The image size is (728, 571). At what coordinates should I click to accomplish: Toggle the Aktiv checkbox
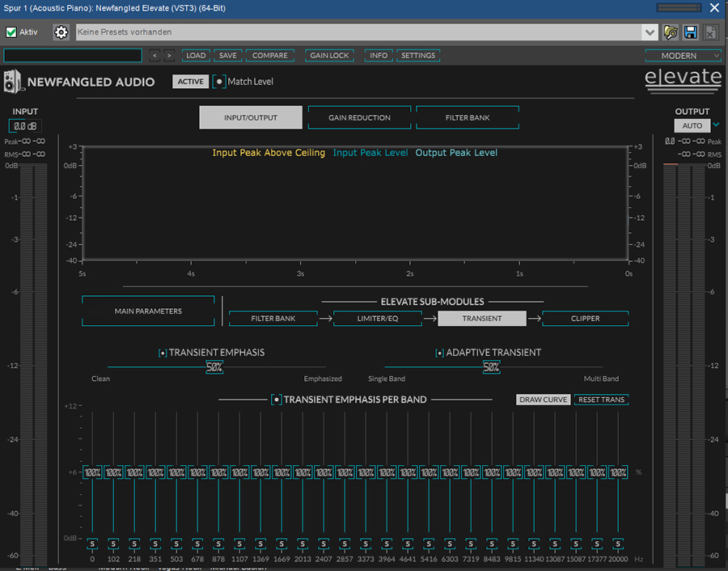pyautogui.click(x=11, y=32)
